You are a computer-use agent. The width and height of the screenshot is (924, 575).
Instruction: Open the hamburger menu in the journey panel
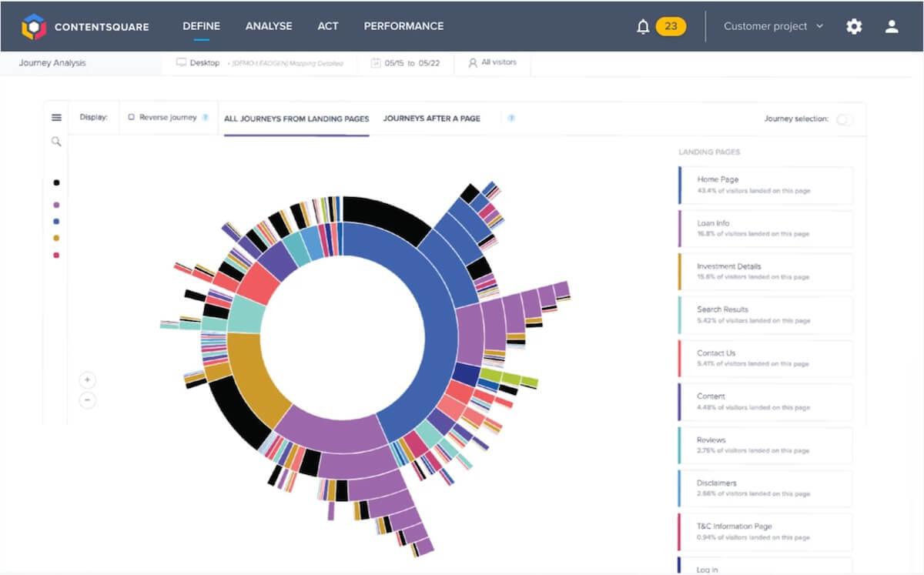[56, 118]
